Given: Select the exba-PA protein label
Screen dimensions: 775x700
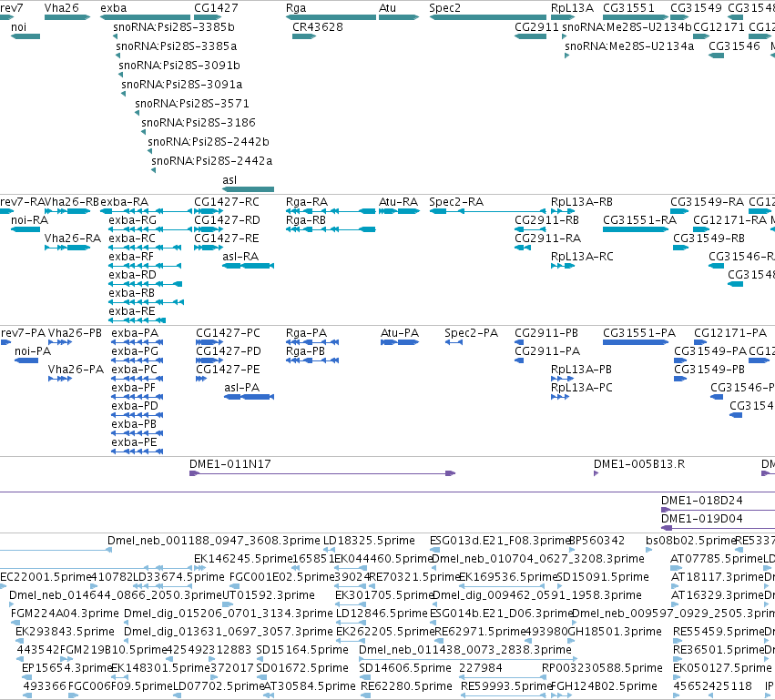Looking at the screenshot, I should [135, 333].
